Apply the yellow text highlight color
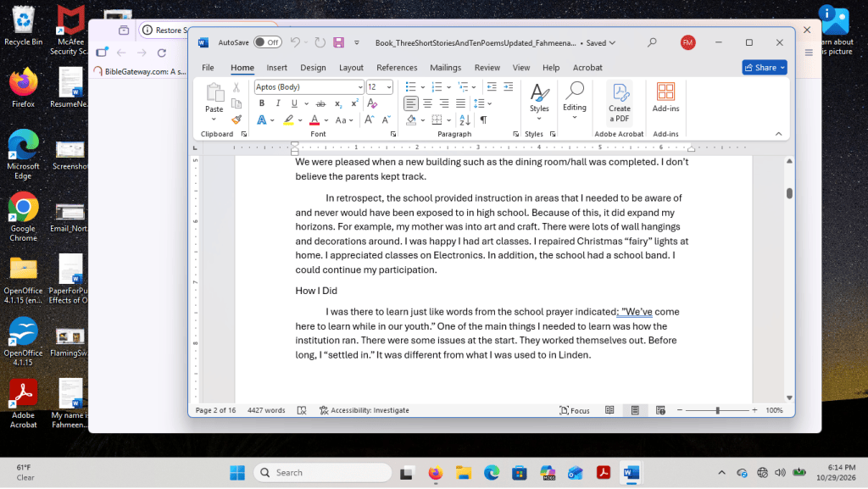Viewport: 868px width, 489px height. click(288, 119)
